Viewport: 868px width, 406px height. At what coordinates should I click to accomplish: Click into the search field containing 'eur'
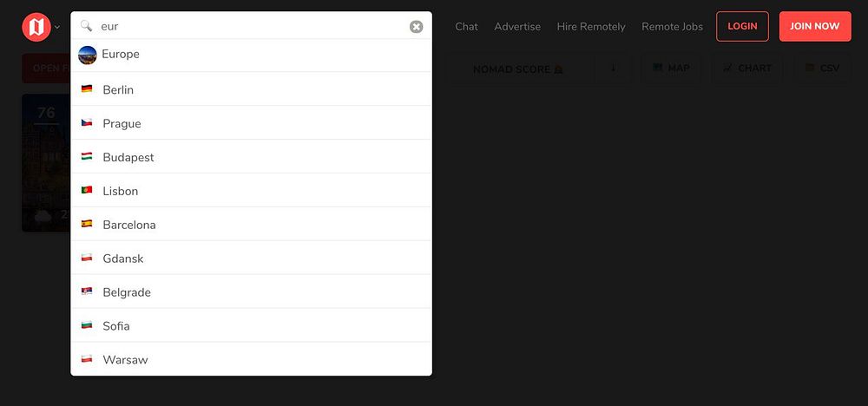pos(252,26)
